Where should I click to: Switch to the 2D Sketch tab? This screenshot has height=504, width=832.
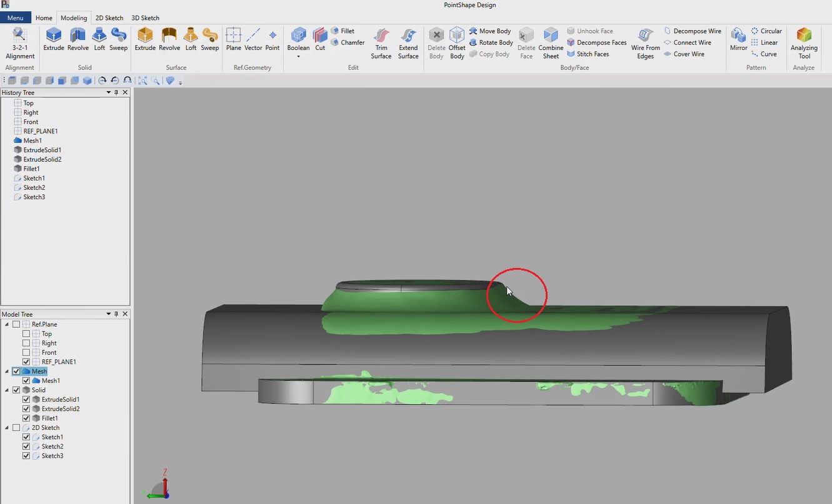click(109, 18)
